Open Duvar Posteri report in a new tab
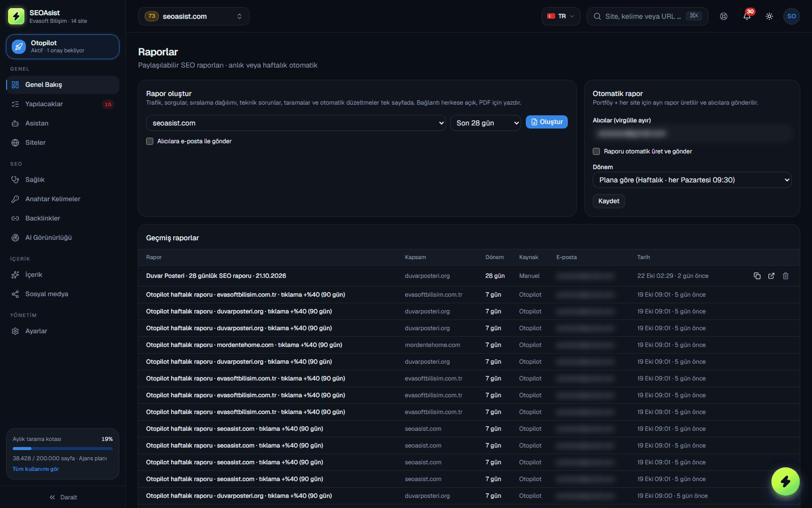Screen dimensions: 812x508 (771, 276)
